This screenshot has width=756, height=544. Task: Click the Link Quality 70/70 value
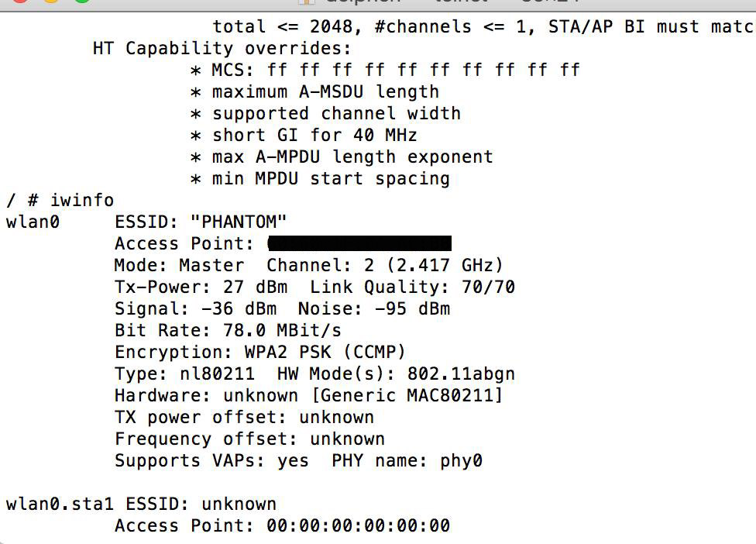pyautogui.click(x=488, y=287)
